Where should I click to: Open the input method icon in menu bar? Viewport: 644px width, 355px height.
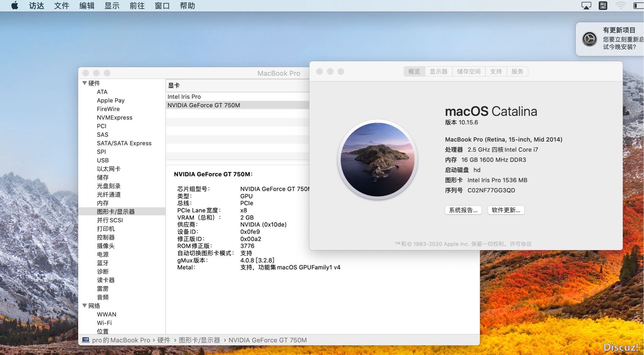pos(603,6)
